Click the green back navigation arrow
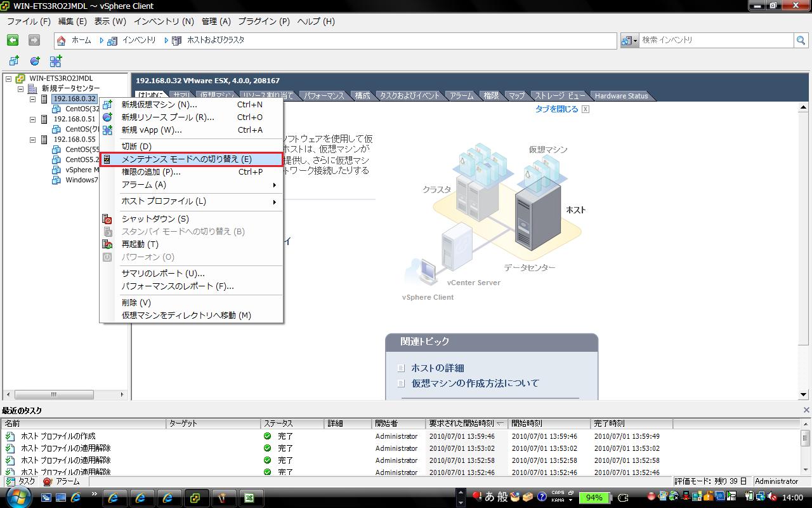Image resolution: width=812 pixels, height=508 pixels. [13, 40]
